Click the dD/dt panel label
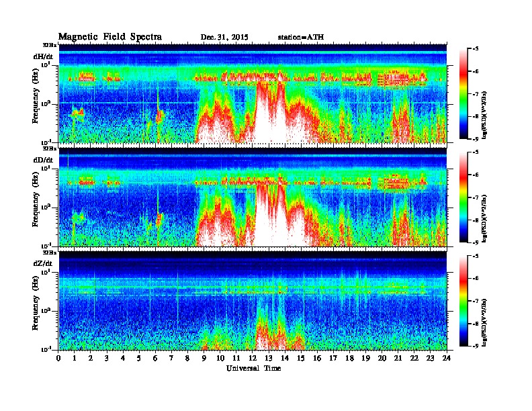This screenshot has width=532, height=411. point(43,160)
